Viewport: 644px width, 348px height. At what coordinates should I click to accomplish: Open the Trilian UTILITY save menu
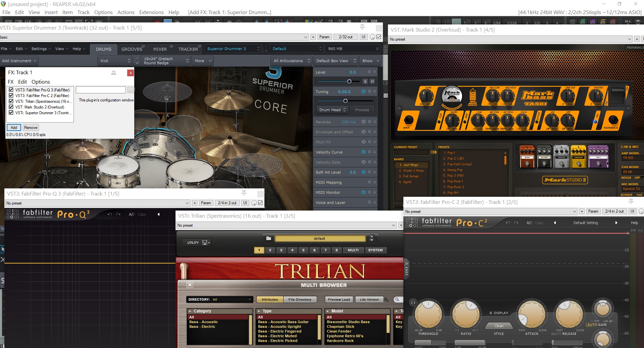pyautogui.click(x=197, y=243)
